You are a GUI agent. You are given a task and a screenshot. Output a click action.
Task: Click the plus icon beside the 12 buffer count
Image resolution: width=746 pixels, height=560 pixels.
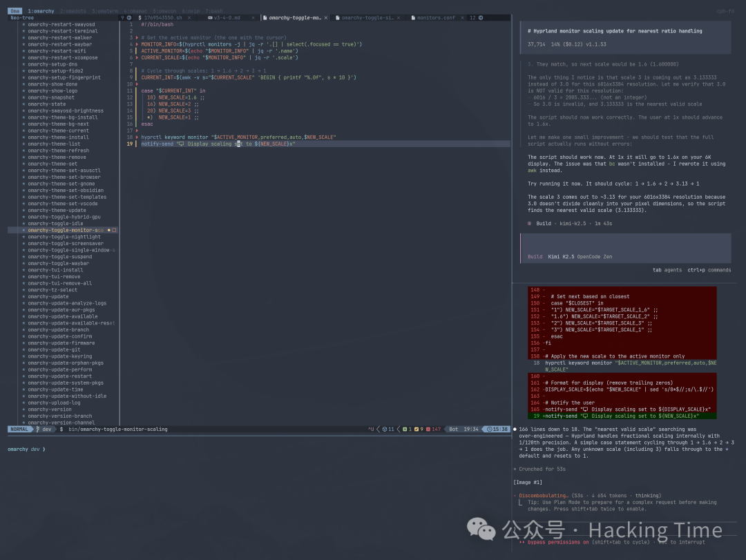pos(481,17)
